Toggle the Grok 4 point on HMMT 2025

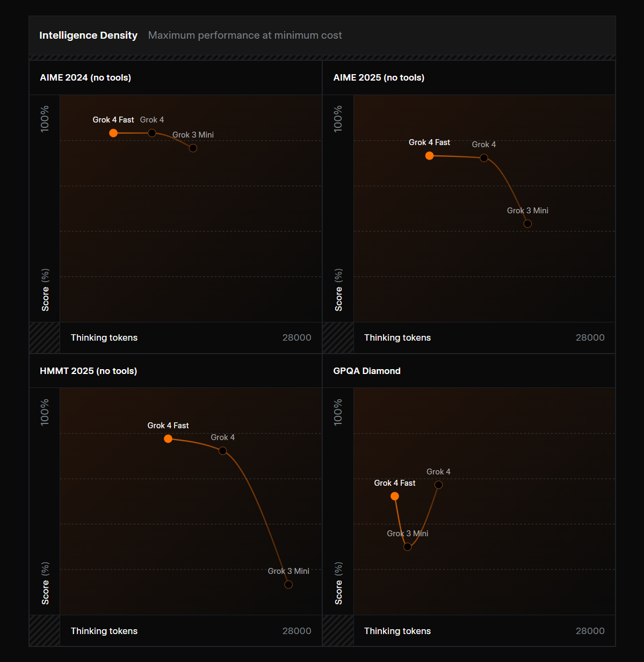[x=222, y=451]
